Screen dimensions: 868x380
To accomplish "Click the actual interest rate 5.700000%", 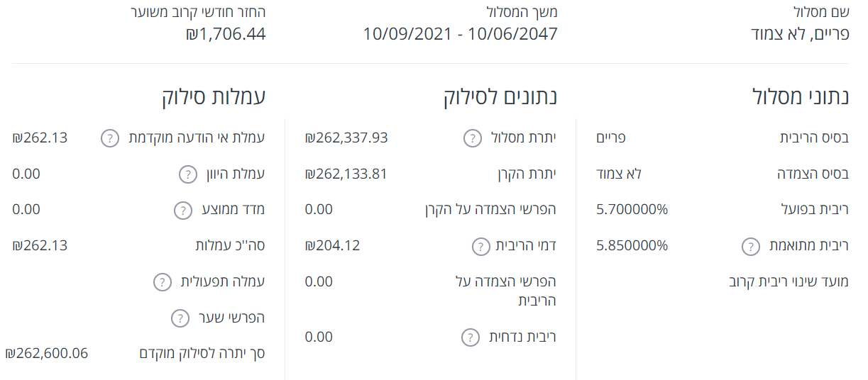I will coord(632,210).
